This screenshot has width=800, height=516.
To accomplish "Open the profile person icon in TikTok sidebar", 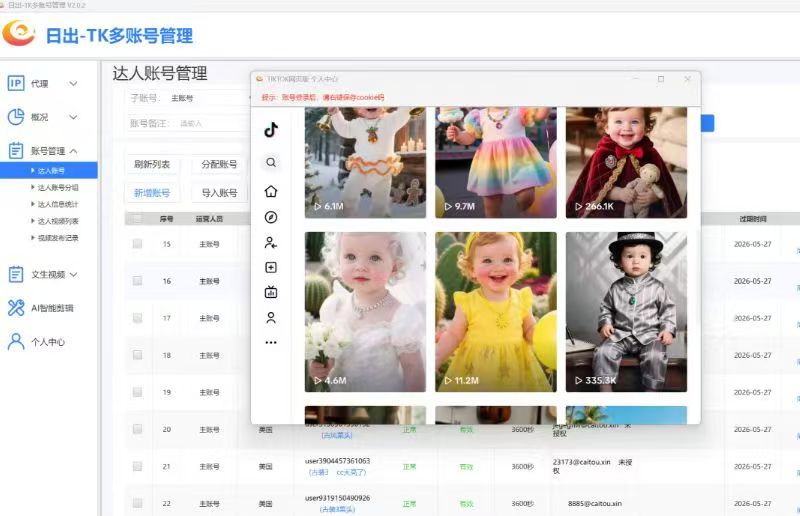I will [x=271, y=318].
